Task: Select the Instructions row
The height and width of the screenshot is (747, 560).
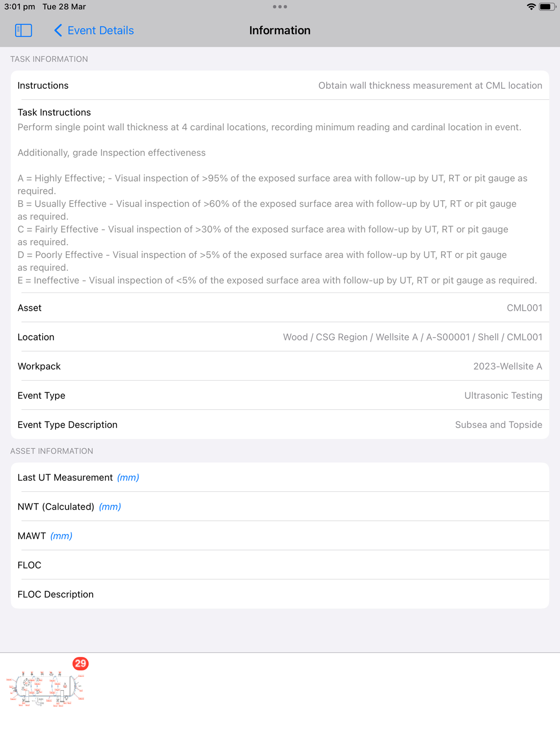Action: point(280,85)
